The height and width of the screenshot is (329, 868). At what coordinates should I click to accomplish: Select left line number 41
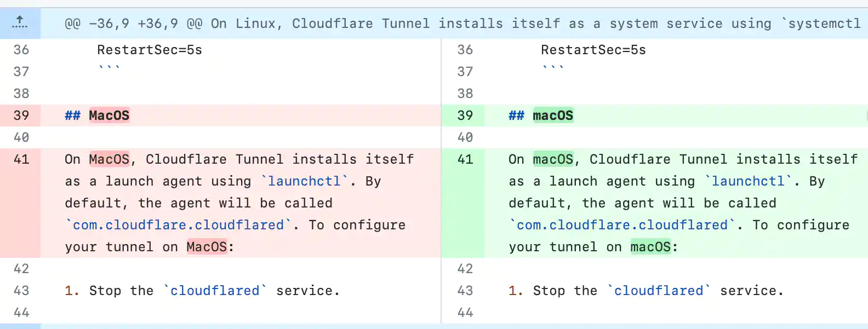[21, 159]
